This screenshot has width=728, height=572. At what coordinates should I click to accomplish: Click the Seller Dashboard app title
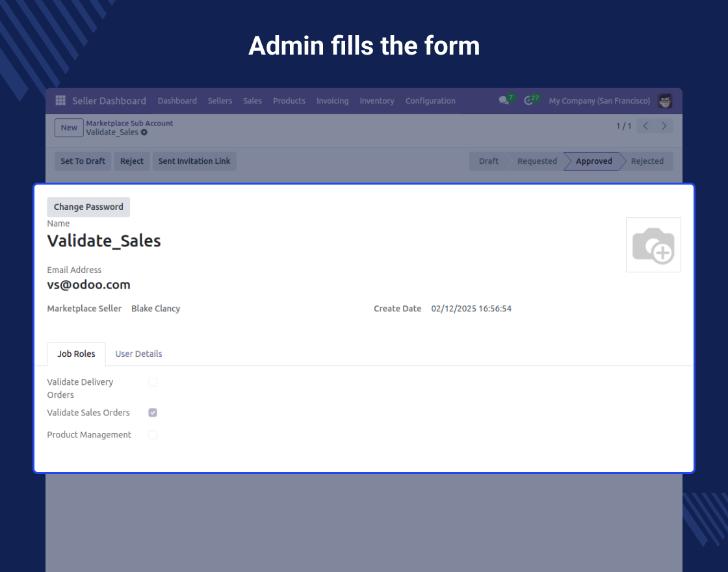point(109,101)
